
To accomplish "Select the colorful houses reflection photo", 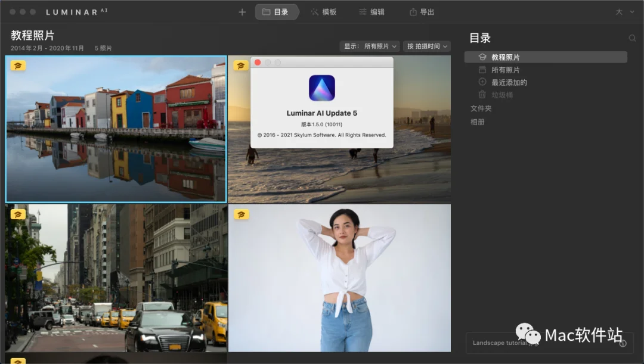I will click(x=116, y=129).
